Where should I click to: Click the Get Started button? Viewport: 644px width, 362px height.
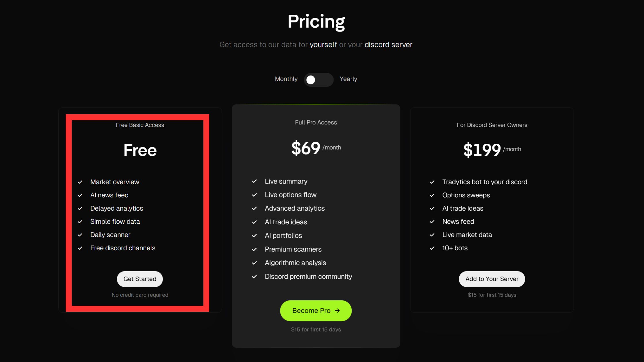tap(140, 279)
